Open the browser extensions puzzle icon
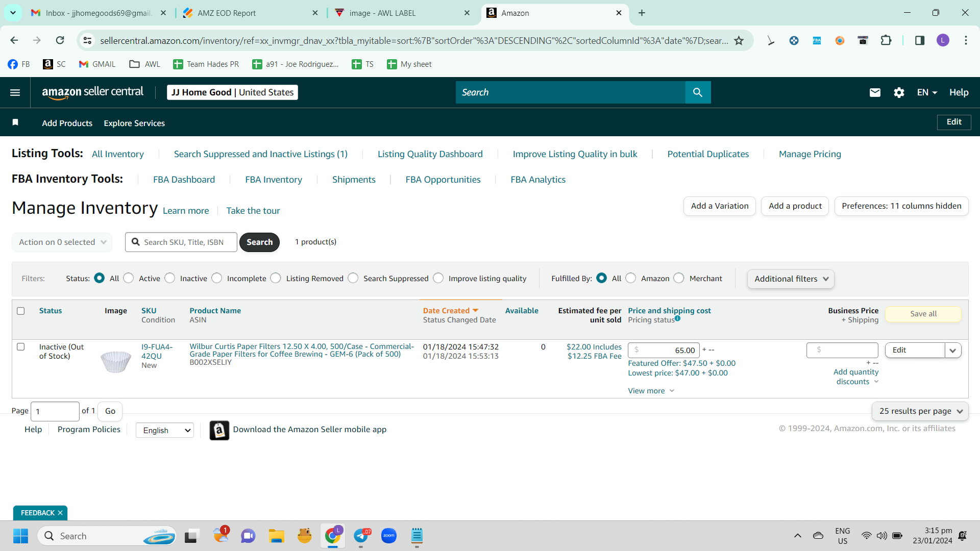 [x=886, y=40]
